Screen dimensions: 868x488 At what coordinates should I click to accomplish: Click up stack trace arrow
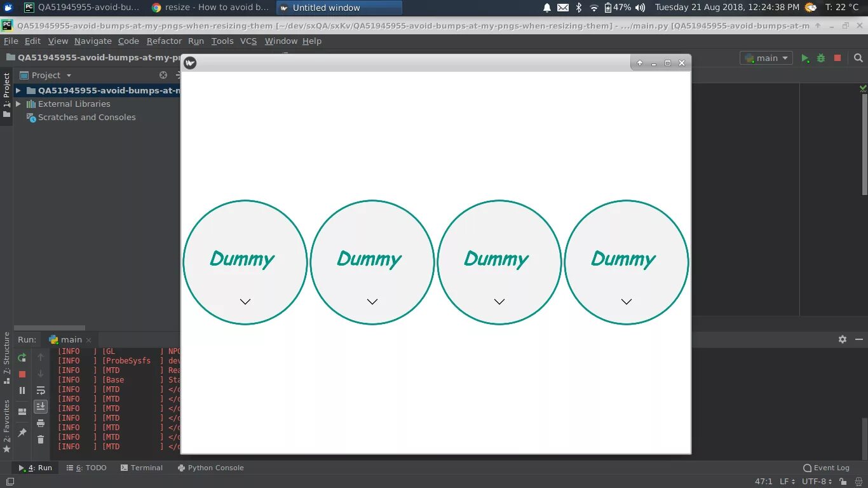point(41,358)
